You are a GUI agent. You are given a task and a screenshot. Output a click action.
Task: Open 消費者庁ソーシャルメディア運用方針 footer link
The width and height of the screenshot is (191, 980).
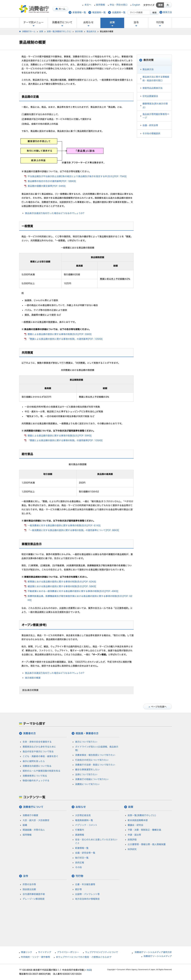(x=153, y=952)
